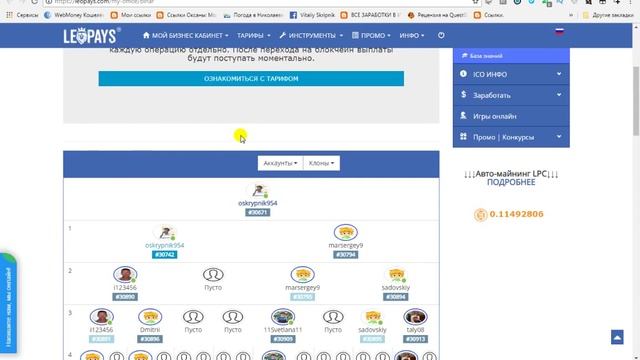Click marsergey9 avatar in row 1
The height and width of the screenshot is (360, 640).
(346, 232)
